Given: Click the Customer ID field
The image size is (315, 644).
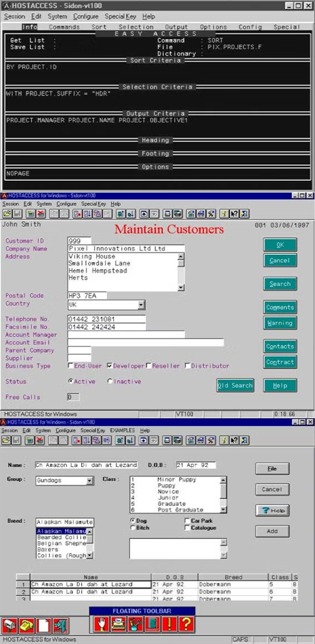Looking at the screenshot, I should click(79, 241).
